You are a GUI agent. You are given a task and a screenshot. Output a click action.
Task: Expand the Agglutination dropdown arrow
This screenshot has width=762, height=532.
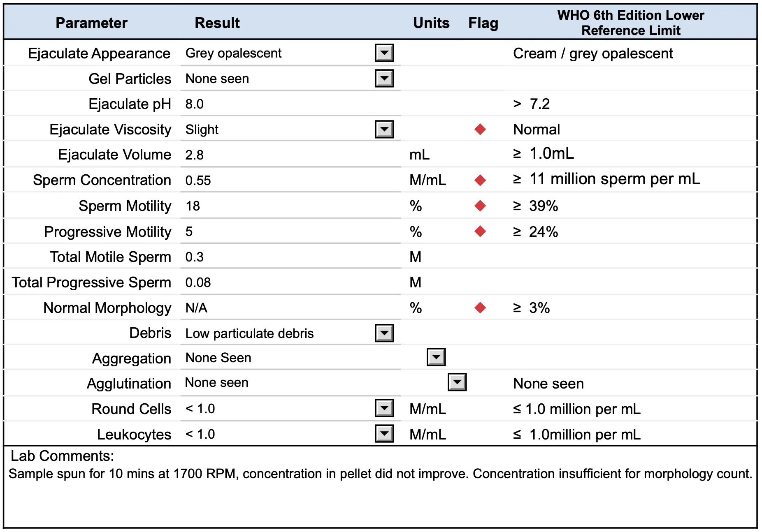(457, 382)
